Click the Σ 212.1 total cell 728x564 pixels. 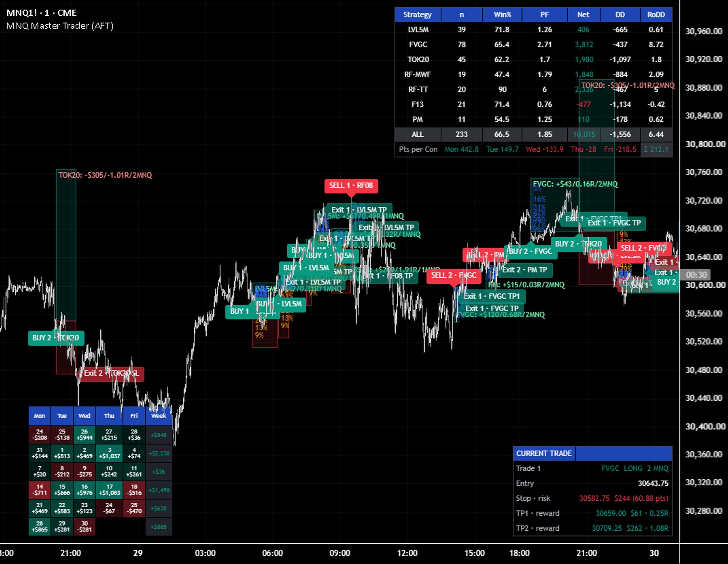coord(656,149)
